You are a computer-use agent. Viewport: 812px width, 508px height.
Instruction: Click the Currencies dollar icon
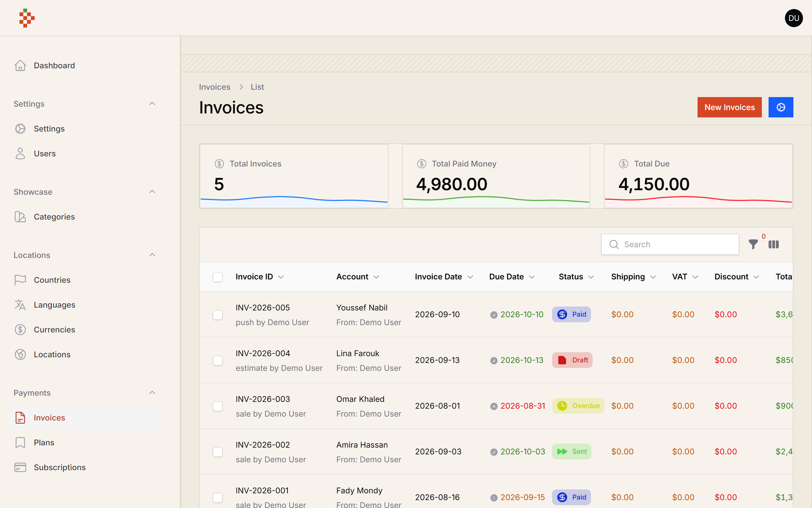(20, 330)
